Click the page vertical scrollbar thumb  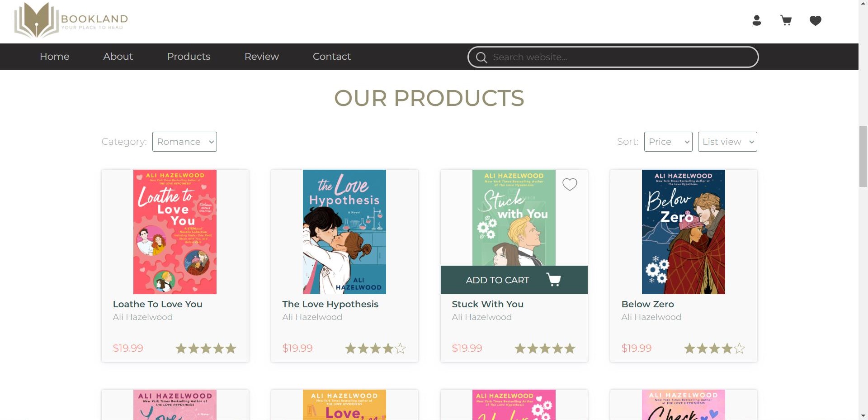pos(863,156)
